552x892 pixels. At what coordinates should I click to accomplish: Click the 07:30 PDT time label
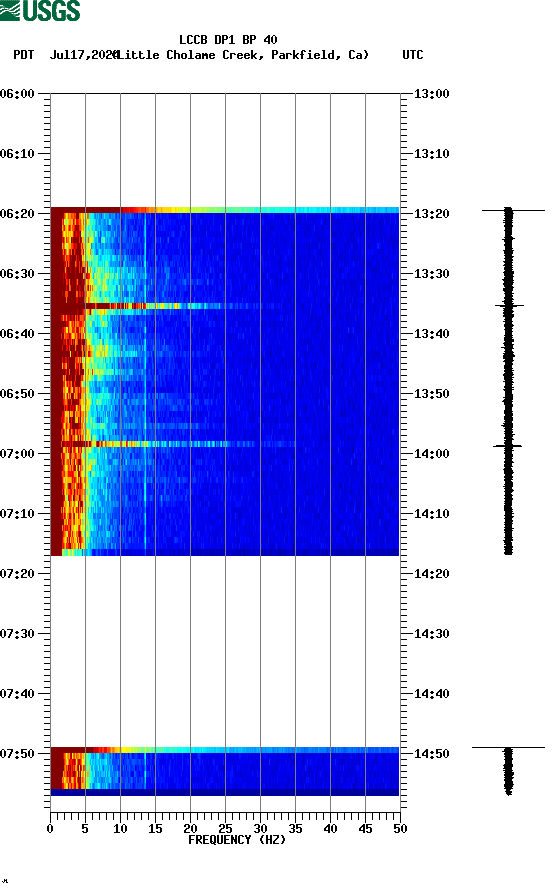point(18,634)
